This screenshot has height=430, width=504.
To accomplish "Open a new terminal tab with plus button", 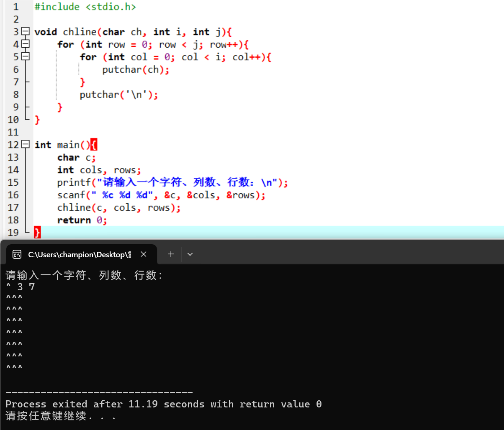I will [x=171, y=254].
